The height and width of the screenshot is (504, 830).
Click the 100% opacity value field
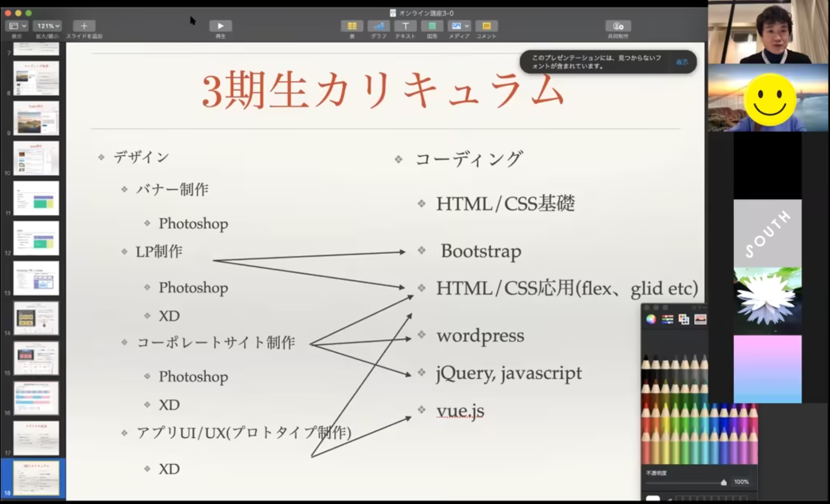pos(741,482)
